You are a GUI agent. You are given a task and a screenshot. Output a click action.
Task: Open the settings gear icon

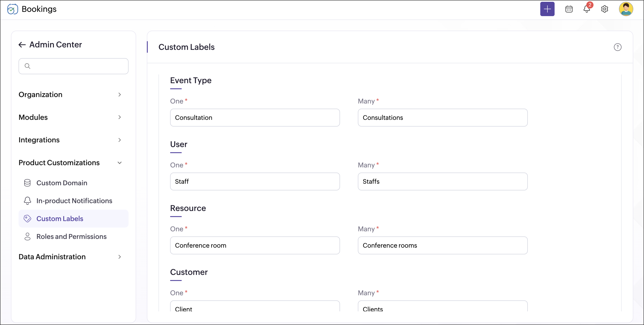coord(604,9)
